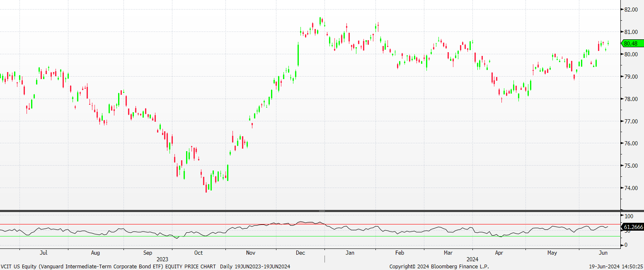
Task: Click the 82.00 price axis label
Action: point(630,10)
